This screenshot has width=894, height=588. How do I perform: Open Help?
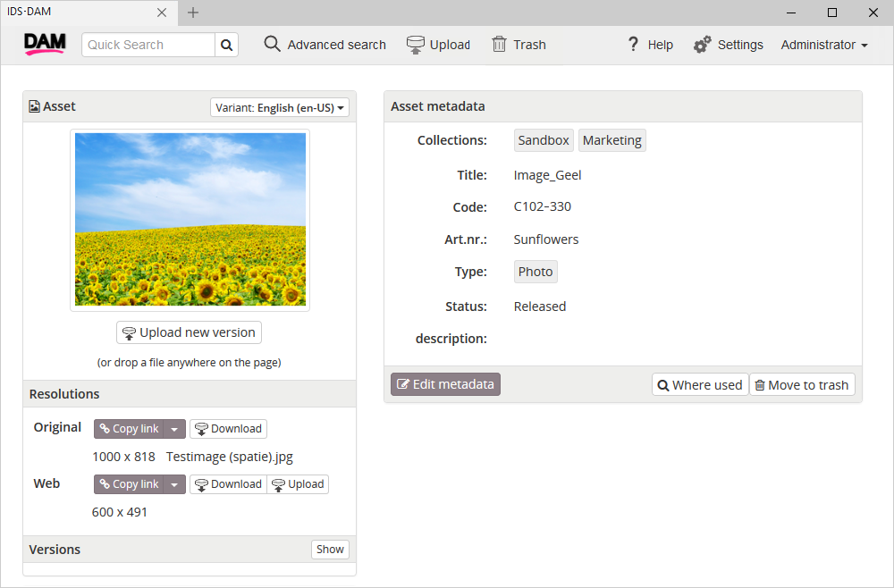tap(650, 45)
